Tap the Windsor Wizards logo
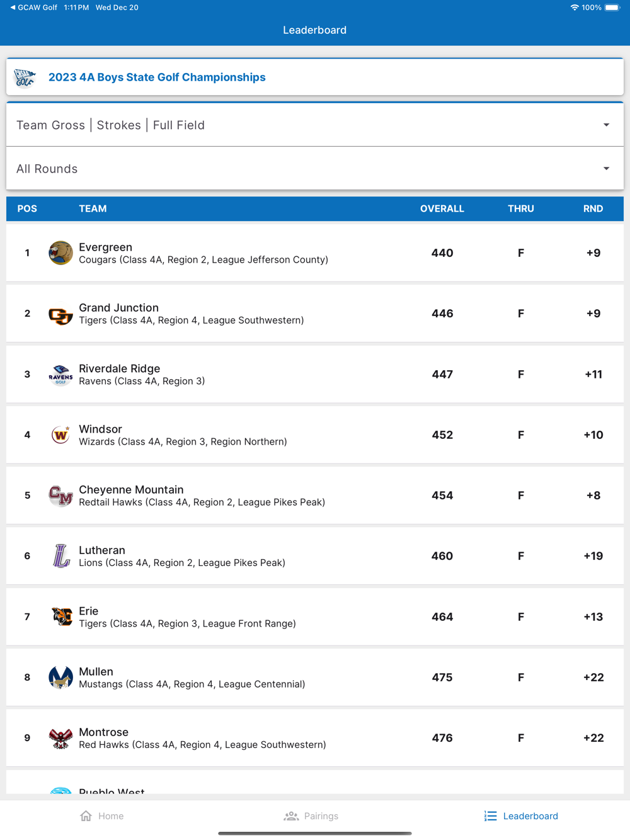 [60, 435]
